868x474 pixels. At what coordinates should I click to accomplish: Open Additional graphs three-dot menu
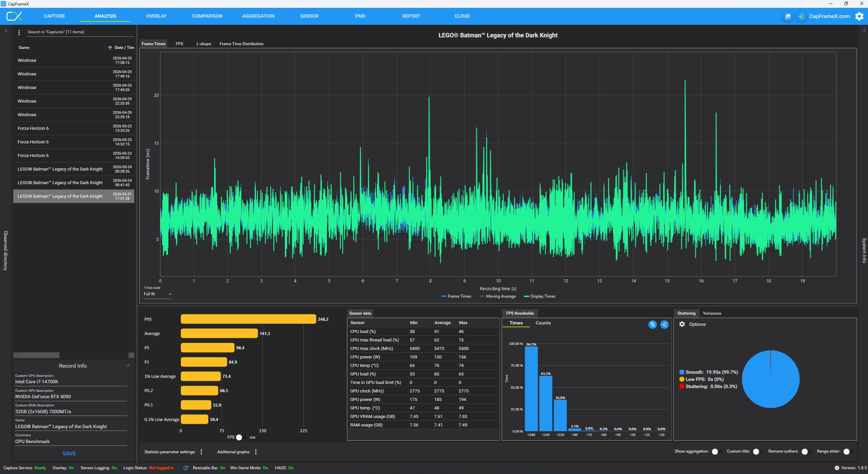[x=256, y=452]
